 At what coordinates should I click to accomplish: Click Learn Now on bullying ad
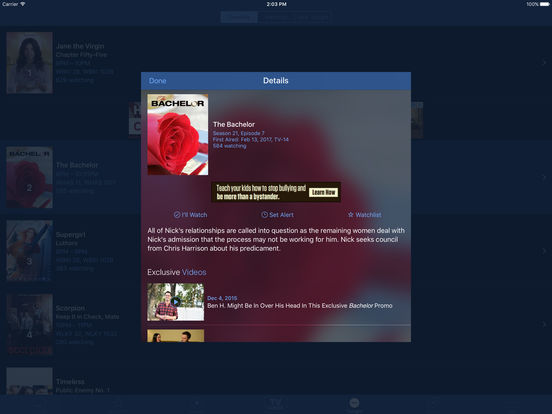[x=324, y=192]
